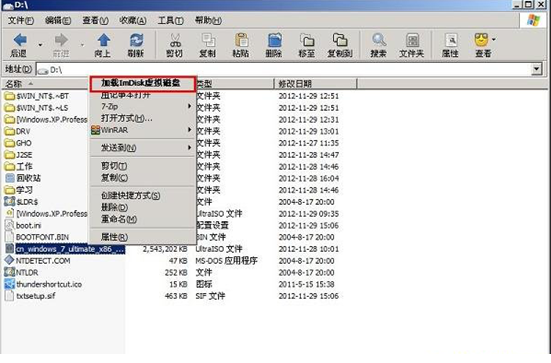
Task: Select the BOOTFONT.BIN file
Action: [x=37, y=237]
